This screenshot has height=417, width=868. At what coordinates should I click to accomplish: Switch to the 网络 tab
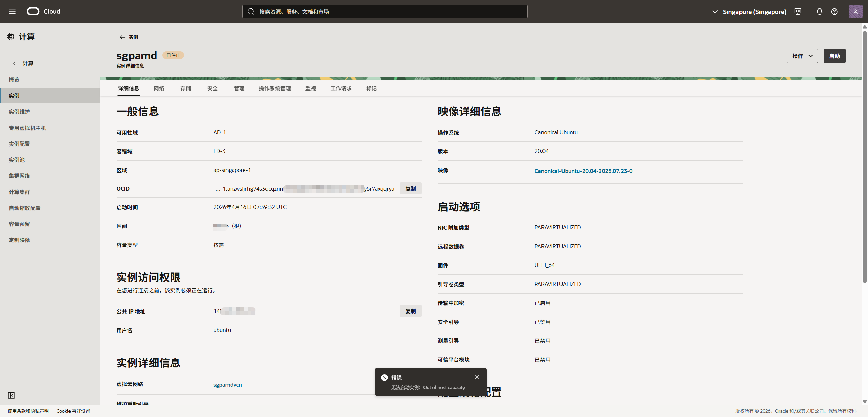pyautogui.click(x=159, y=88)
